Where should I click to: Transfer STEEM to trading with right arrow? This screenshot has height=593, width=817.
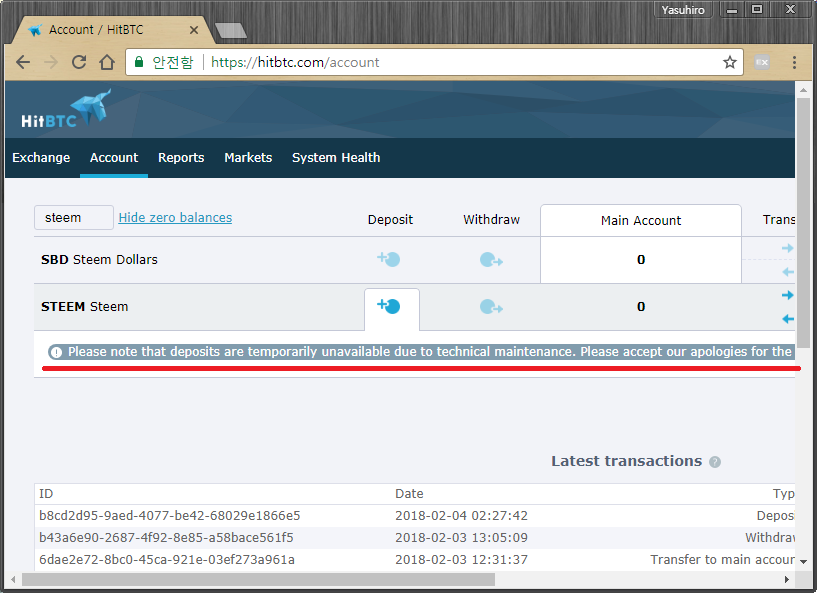[788, 295]
